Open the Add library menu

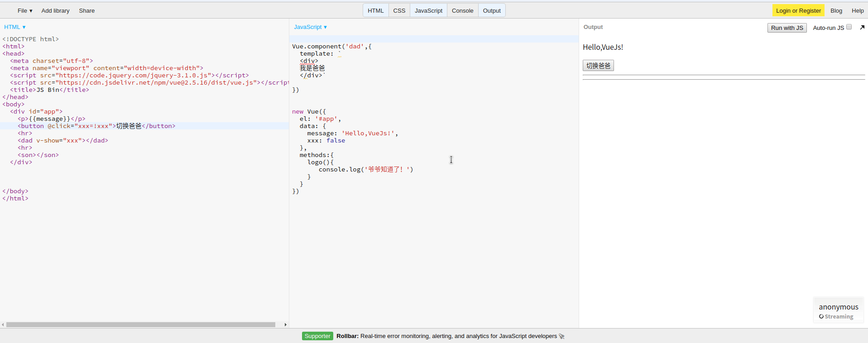click(55, 10)
